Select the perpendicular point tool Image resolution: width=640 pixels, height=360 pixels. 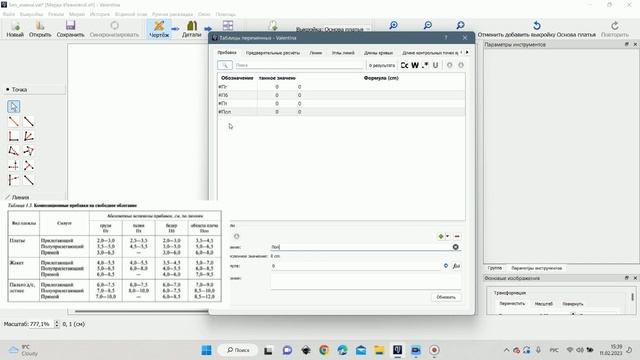coord(13,180)
